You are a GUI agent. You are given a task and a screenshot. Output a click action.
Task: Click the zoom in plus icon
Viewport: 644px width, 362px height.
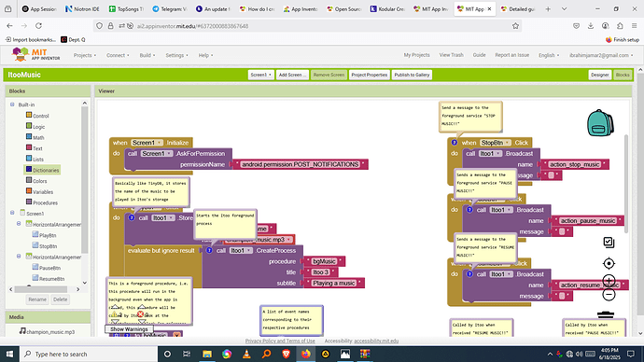click(x=609, y=281)
